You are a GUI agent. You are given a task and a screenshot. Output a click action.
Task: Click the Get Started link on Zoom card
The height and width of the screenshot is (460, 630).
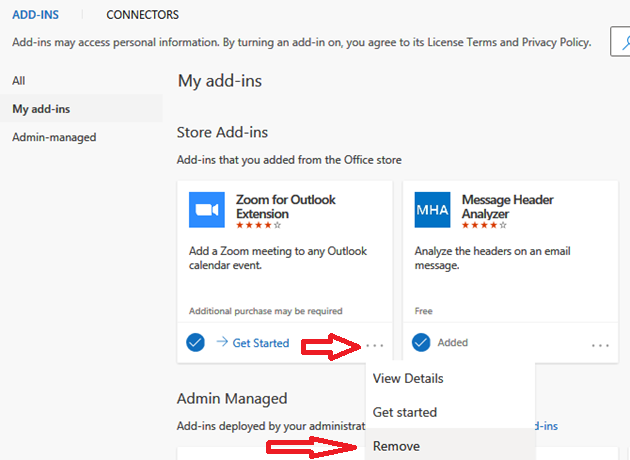click(260, 343)
